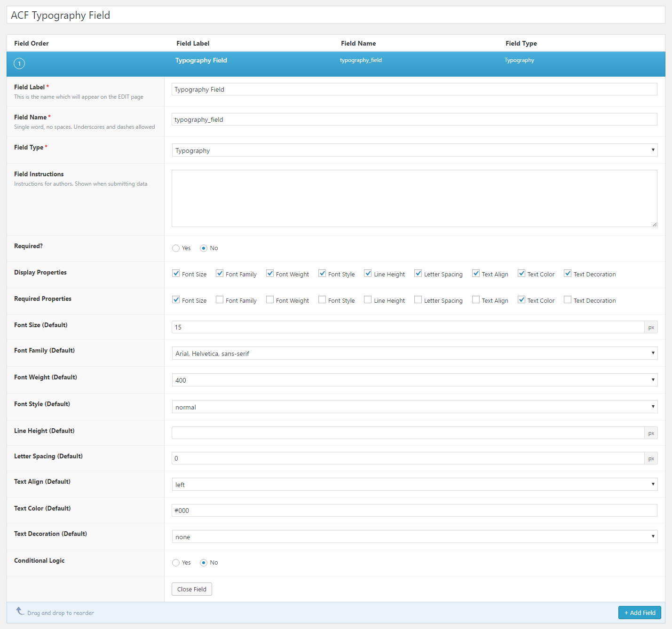Open Font Family default dropdown
This screenshot has width=672, height=629.
pyautogui.click(x=414, y=354)
